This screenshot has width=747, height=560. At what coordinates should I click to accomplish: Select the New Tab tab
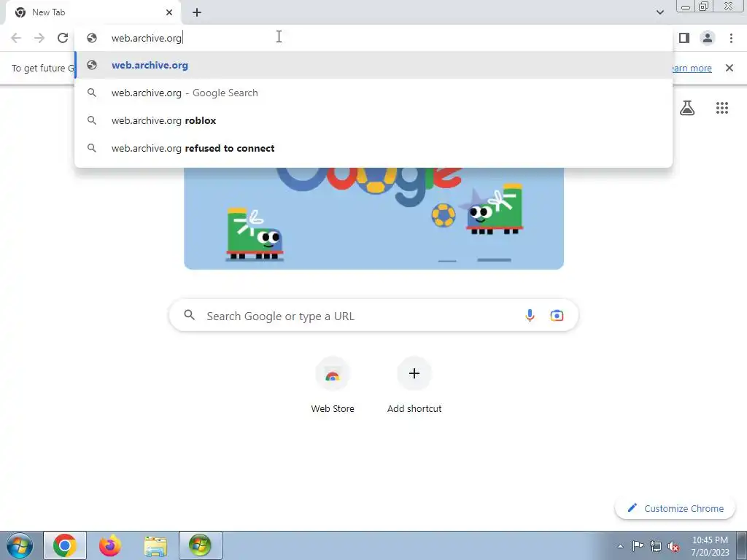(x=93, y=12)
